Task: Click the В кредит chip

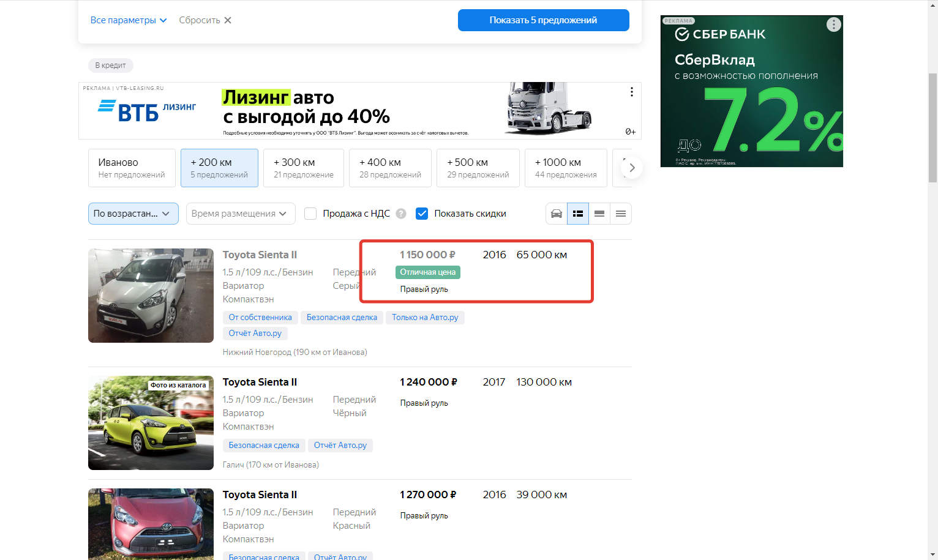Action: (111, 65)
